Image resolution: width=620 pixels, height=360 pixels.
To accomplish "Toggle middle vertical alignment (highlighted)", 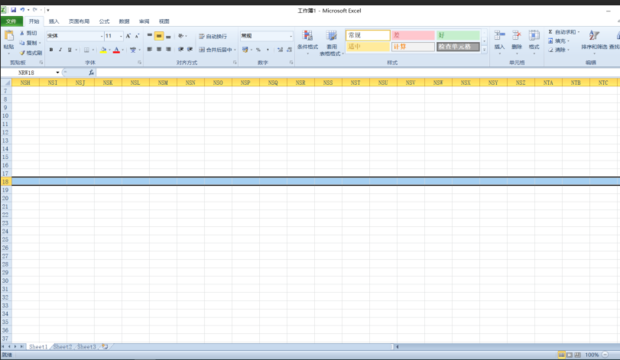I will pyautogui.click(x=159, y=36).
